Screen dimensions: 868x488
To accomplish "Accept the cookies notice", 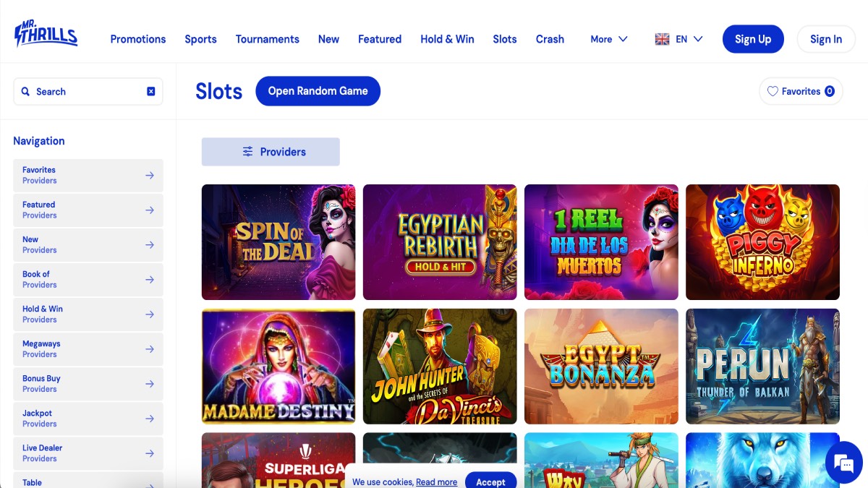I will click(490, 481).
